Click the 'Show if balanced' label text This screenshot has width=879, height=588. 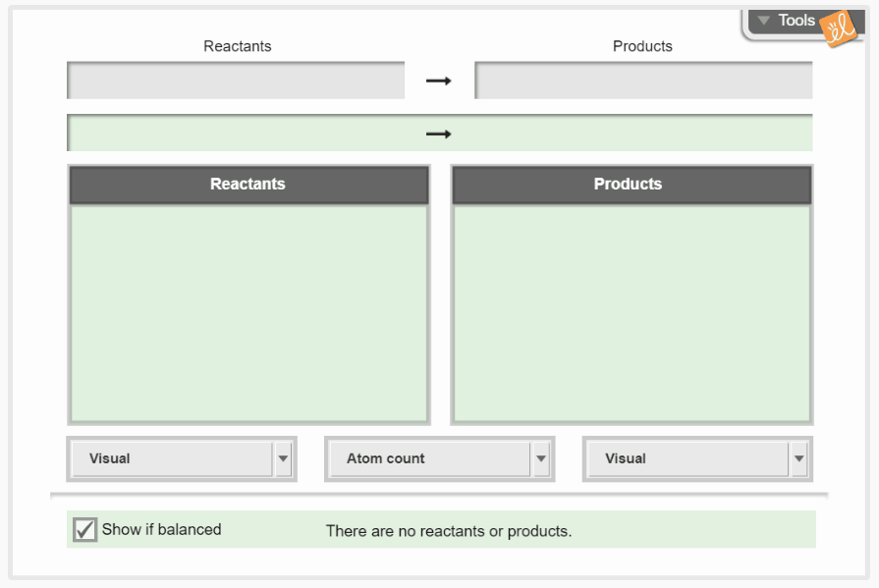(x=161, y=529)
